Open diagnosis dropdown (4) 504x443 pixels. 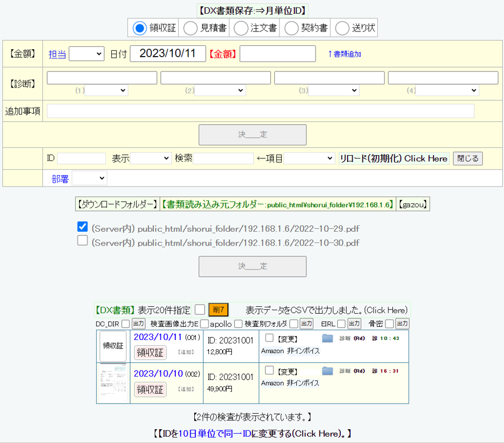(x=447, y=90)
